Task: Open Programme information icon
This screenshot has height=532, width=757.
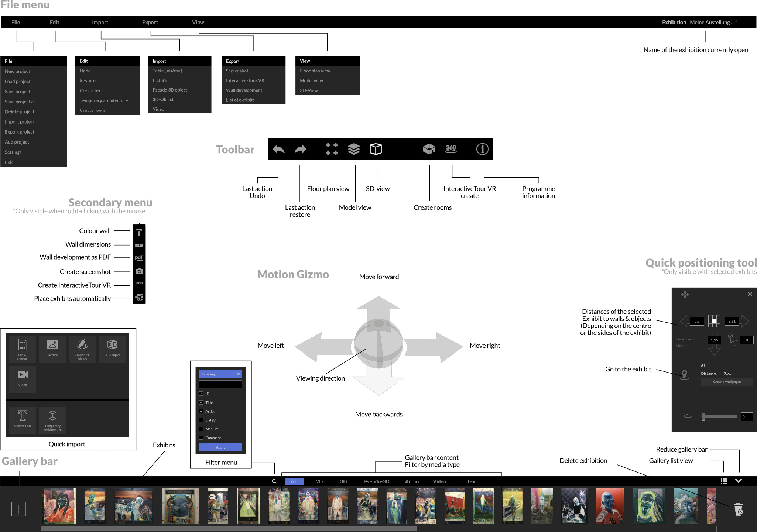Action: click(482, 149)
